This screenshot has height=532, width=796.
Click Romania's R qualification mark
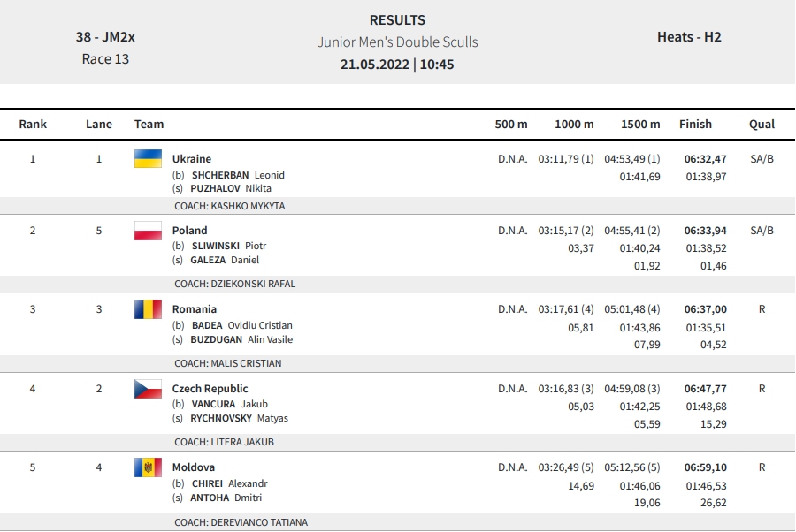(x=762, y=309)
